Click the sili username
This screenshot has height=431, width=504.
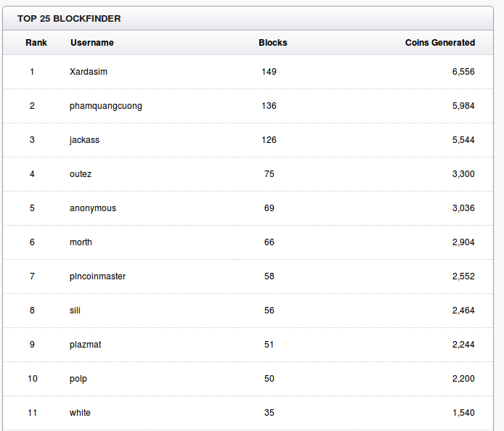[75, 311]
